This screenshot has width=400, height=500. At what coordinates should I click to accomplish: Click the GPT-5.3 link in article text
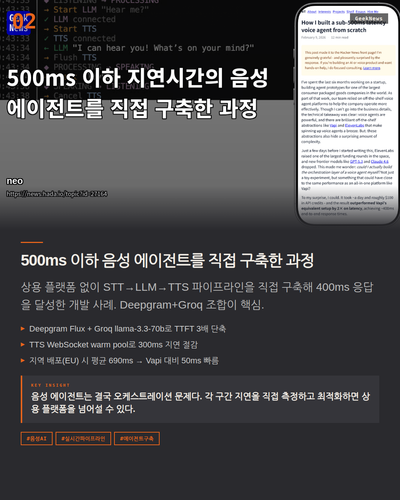point(356,161)
